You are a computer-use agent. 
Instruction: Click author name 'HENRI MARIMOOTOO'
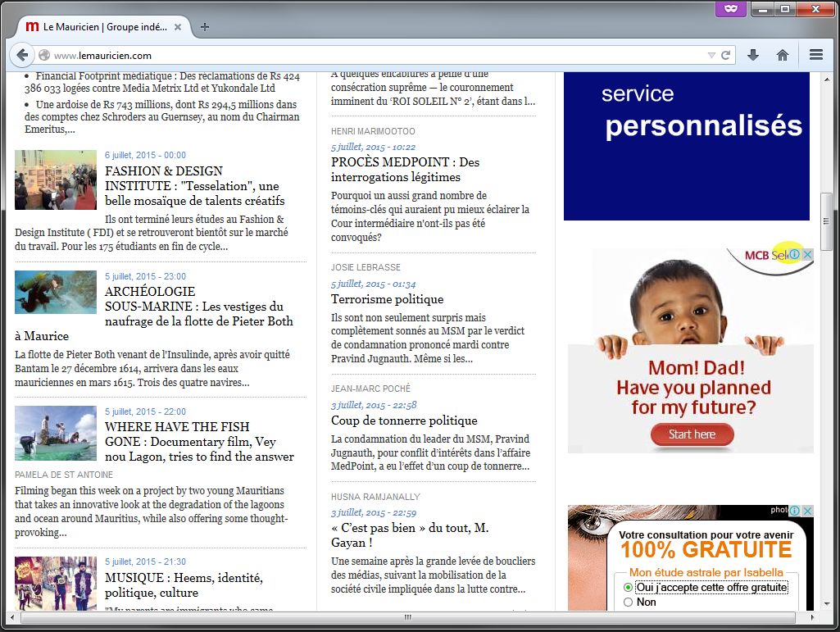pyautogui.click(x=373, y=131)
